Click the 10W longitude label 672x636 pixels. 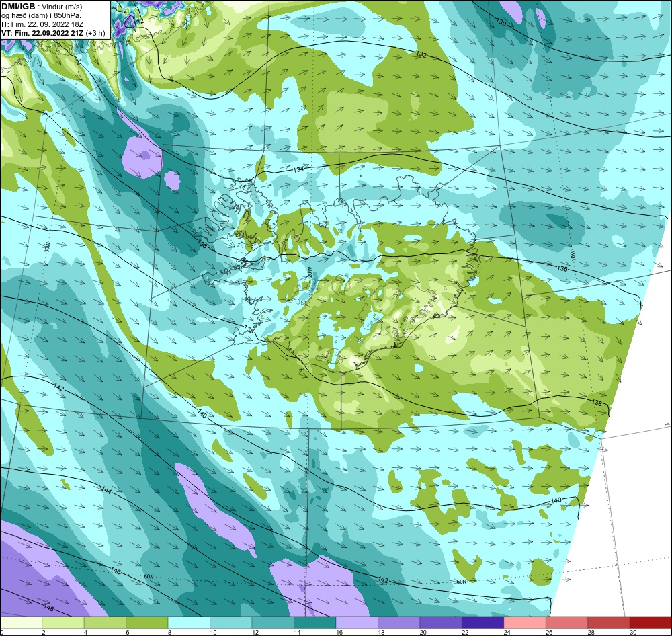click(572, 255)
